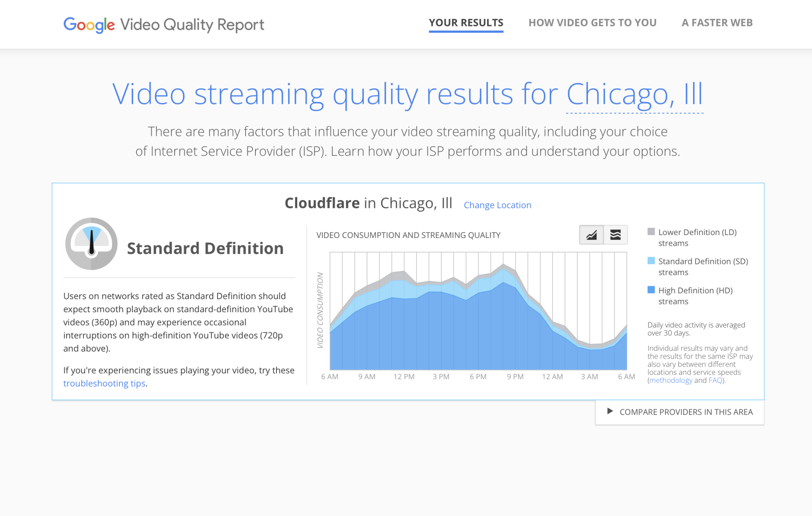The height and width of the screenshot is (516, 812).
Task: Open the A Faster Web tab
Action: (717, 23)
